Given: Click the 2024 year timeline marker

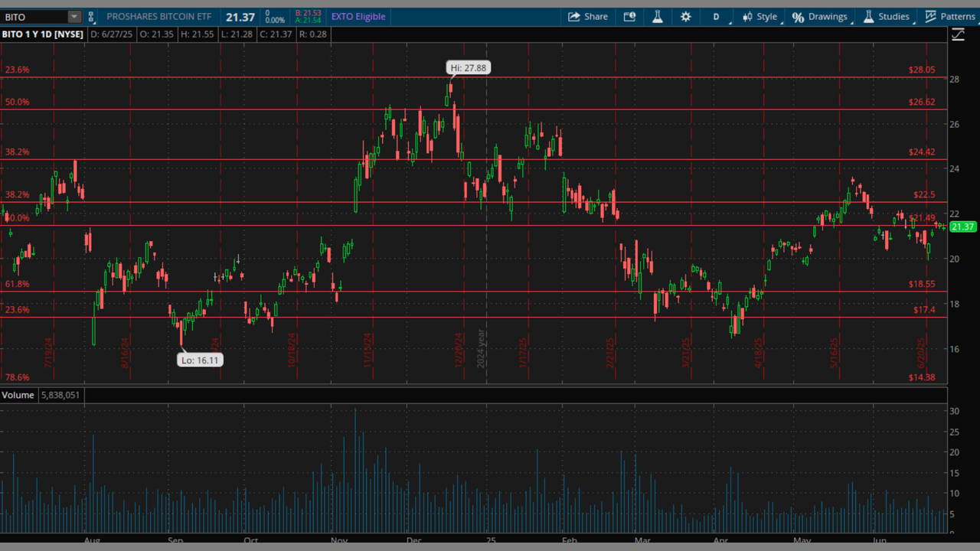Looking at the screenshot, I should pos(482,349).
